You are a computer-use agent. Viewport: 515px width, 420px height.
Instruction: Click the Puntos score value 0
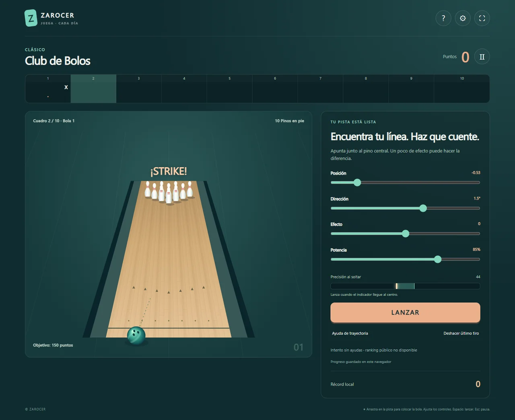click(465, 57)
